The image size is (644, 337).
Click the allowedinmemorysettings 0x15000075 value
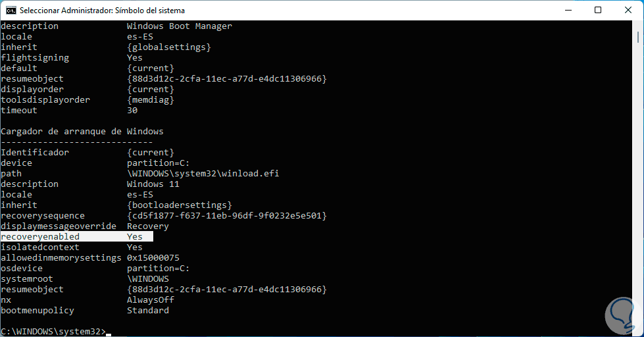[x=153, y=258]
